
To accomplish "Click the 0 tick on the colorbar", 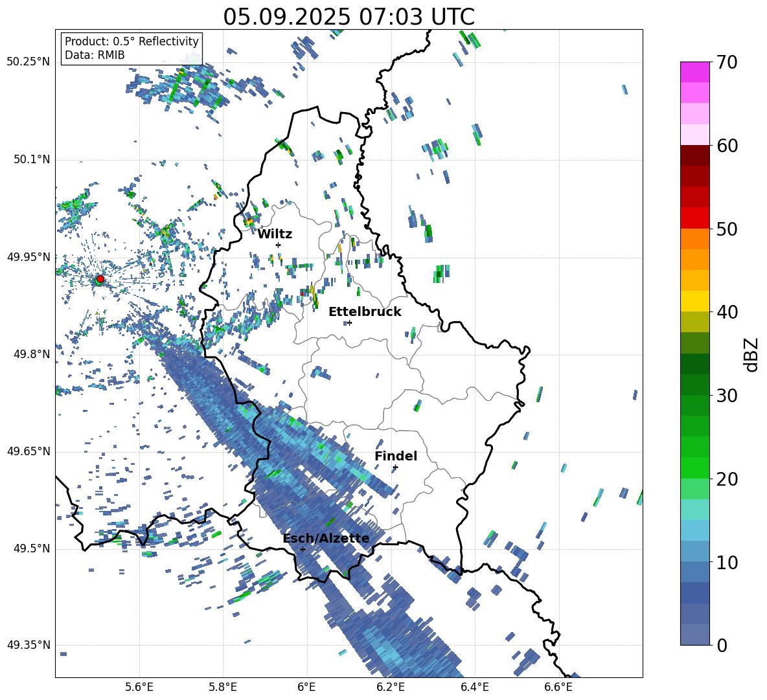I will pyautogui.click(x=722, y=645).
